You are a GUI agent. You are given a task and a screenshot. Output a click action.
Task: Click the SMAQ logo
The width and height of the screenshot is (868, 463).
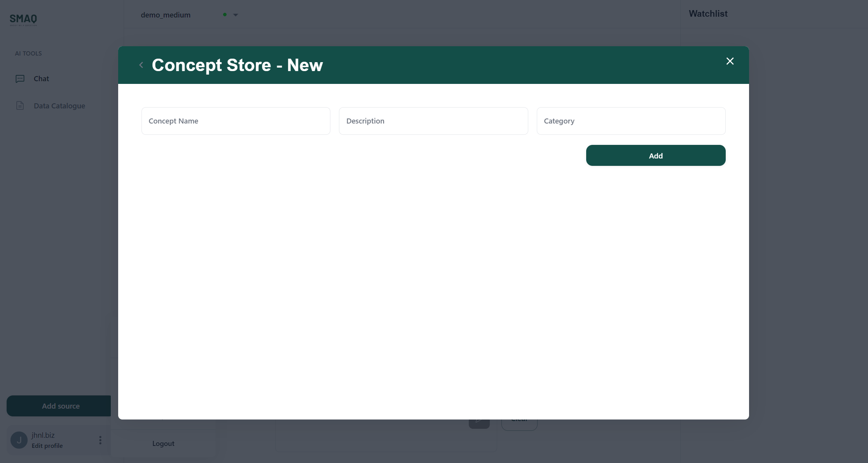click(23, 19)
